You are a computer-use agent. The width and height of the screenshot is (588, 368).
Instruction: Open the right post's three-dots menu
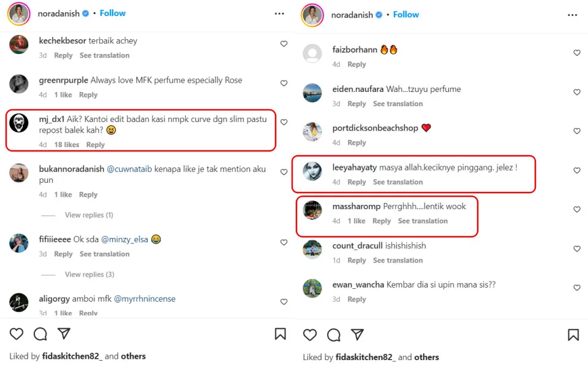point(573,15)
